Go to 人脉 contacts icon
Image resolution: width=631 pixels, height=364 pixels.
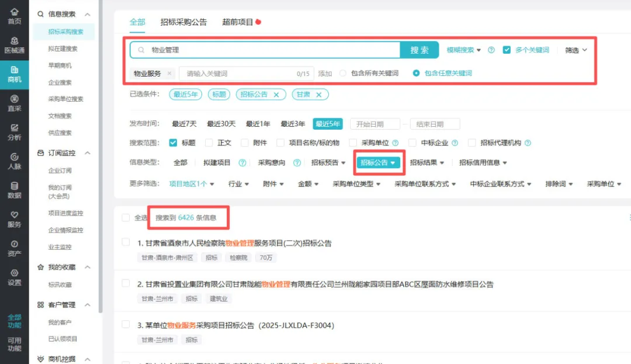pyautogui.click(x=14, y=157)
